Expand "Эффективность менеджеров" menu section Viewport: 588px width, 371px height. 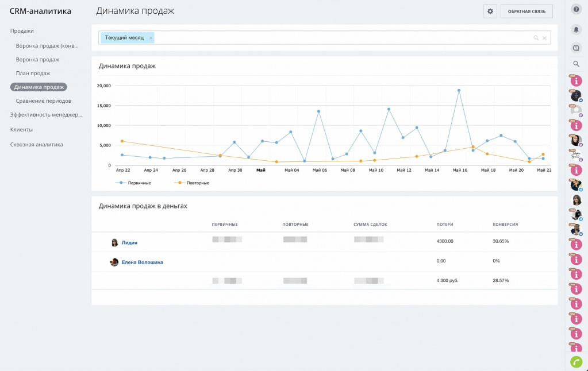click(x=46, y=114)
